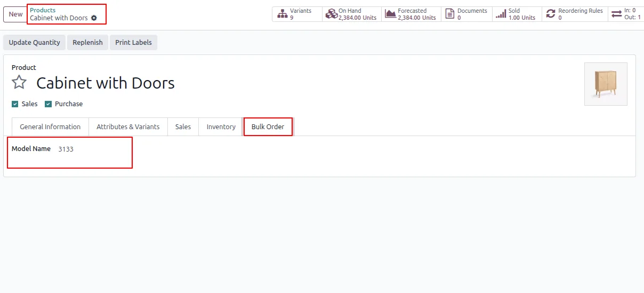The height and width of the screenshot is (293, 644).
Task: Open the Products breadcrumb link
Action: 43,10
